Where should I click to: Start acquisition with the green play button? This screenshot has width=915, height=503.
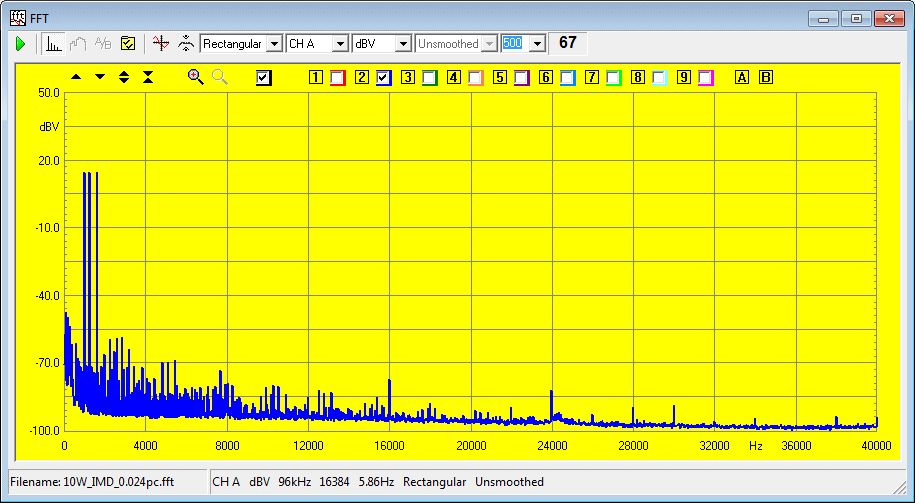20,44
